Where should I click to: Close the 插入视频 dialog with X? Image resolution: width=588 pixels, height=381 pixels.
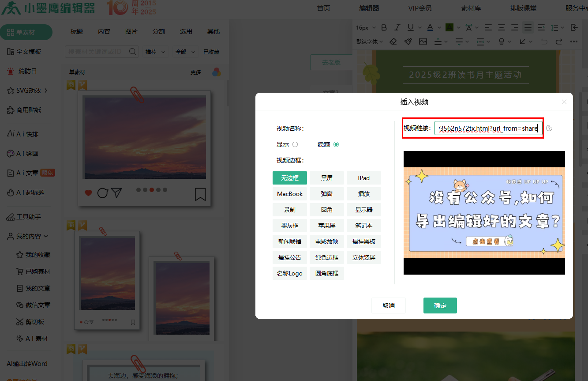564,102
